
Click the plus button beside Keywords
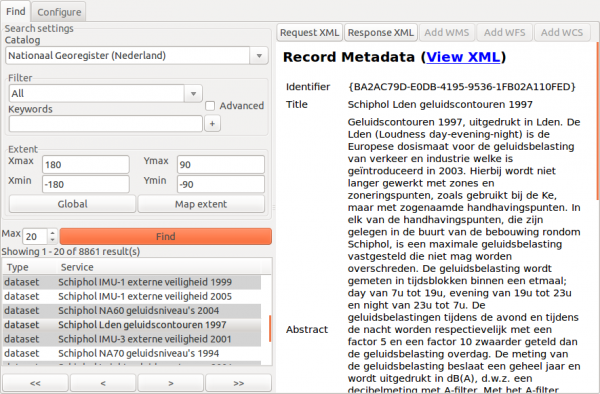click(x=212, y=124)
